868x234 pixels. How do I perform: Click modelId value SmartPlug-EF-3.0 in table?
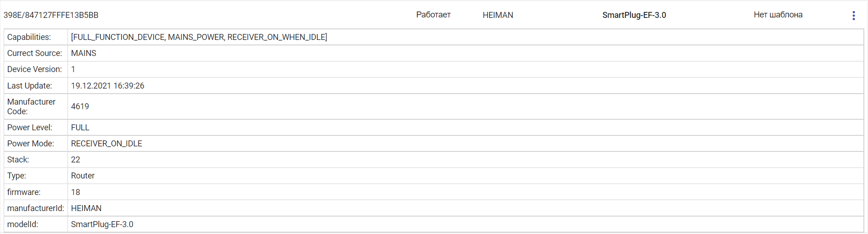102,224
